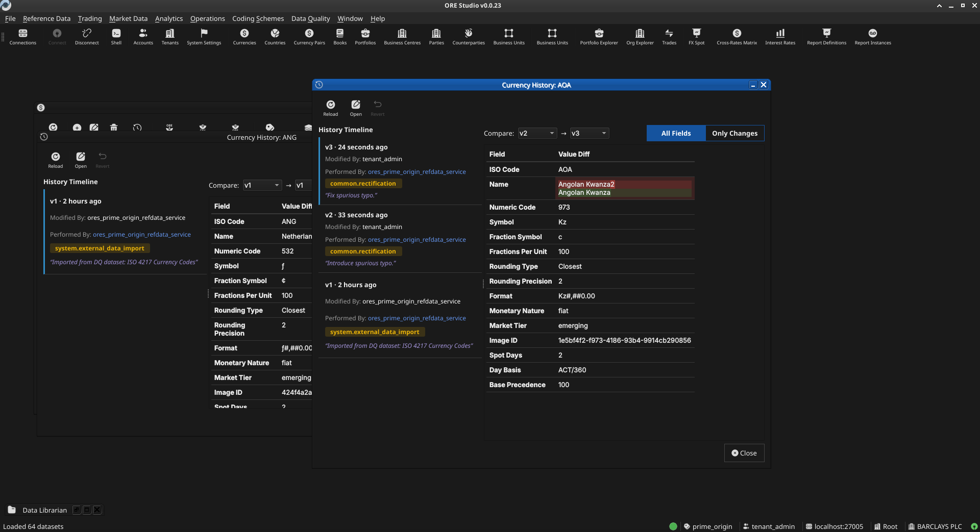Screen dimensions: 980x532
Task: Click trash delete icon in background currencies window
Action: pyautogui.click(x=114, y=127)
